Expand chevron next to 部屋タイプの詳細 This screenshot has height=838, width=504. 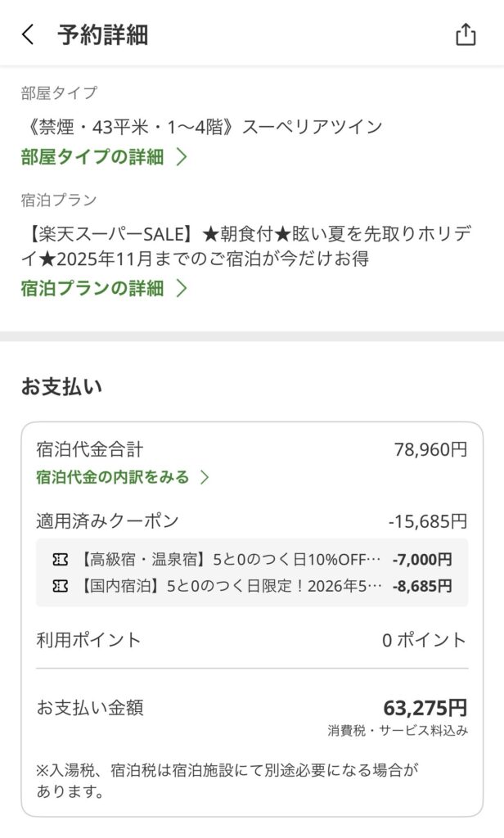pos(182,157)
